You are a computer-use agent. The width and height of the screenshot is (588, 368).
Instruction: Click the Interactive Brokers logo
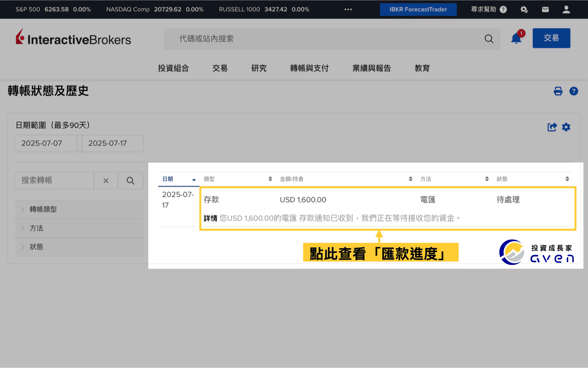(73, 37)
